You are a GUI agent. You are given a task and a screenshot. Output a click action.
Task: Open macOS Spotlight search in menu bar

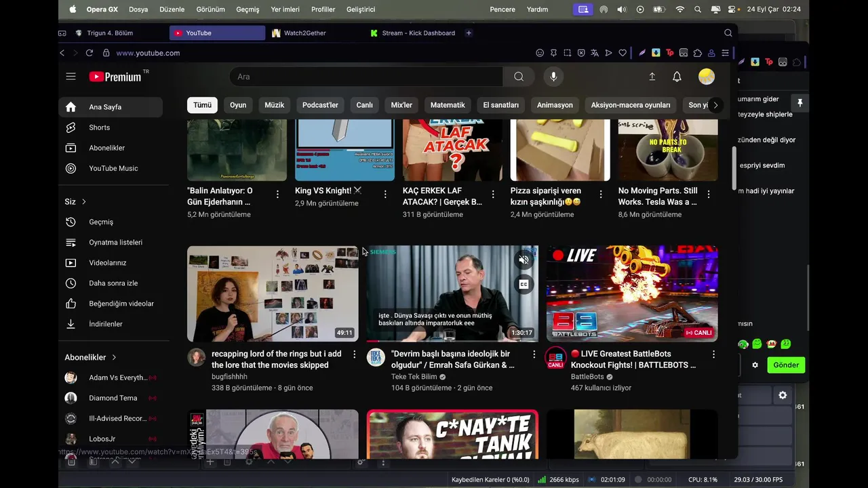[x=698, y=9]
